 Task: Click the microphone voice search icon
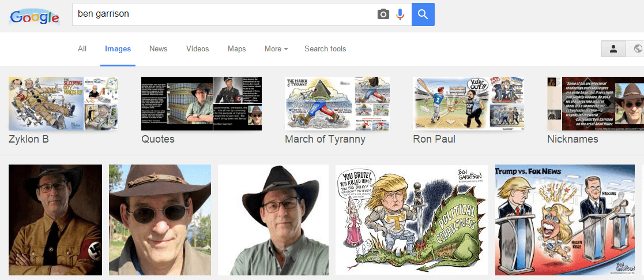400,14
